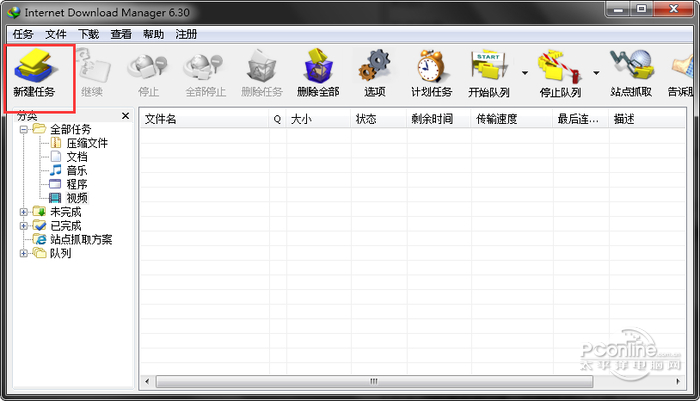Select 音乐 category

coord(77,171)
